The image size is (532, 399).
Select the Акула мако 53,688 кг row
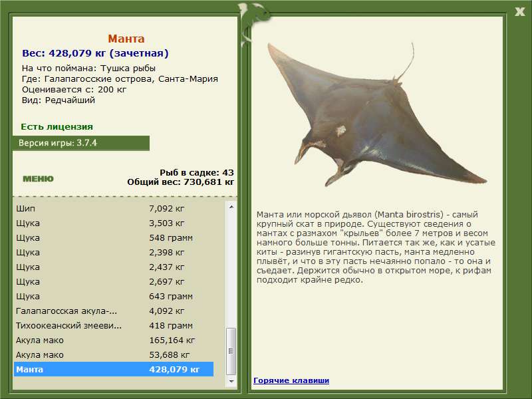pyautogui.click(x=114, y=354)
